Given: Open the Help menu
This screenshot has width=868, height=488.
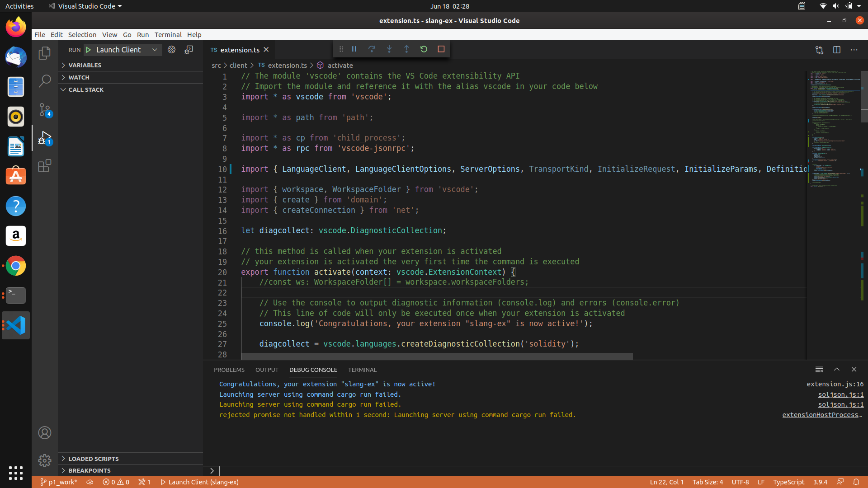Looking at the screenshot, I should tap(194, 35).
